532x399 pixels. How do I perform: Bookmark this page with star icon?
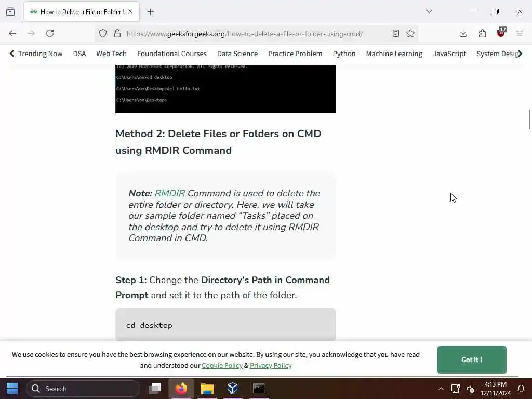410,33
